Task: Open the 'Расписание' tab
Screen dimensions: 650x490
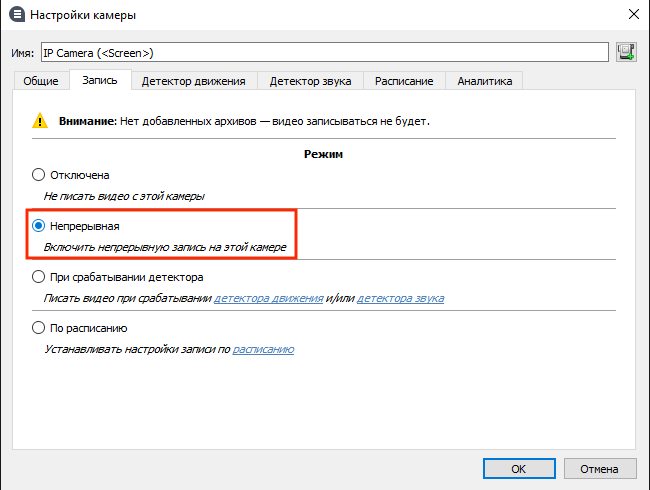Action: pos(404,81)
